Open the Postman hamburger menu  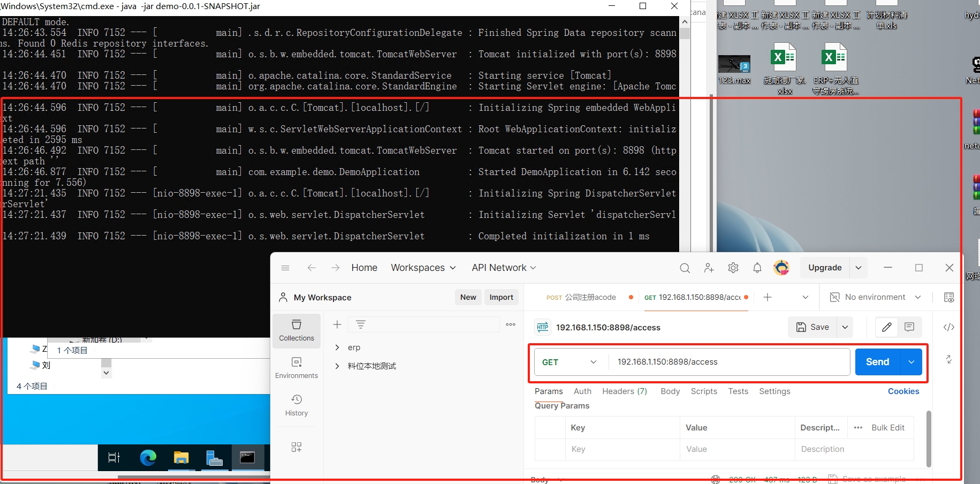[285, 268]
